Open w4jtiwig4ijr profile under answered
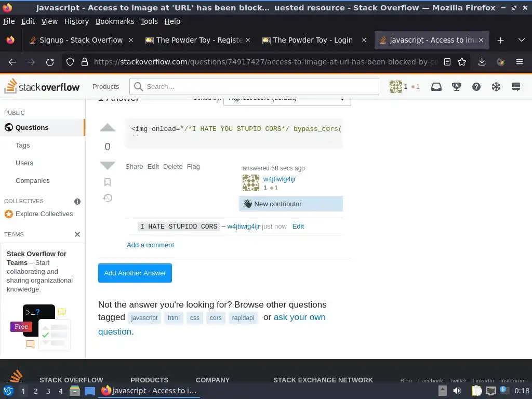Viewport: 532px width, 399px height. click(x=280, y=179)
